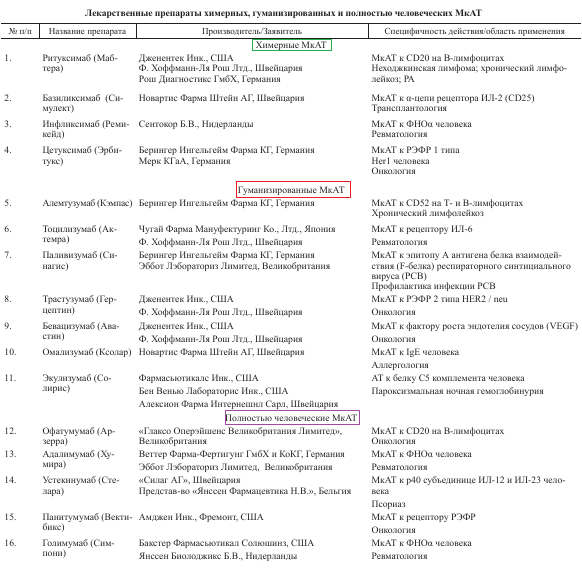Image resolution: width=582 pixels, height=571 pixels.
Task: Click 'Эббот Лэбораторис Лимитед' in Паливизумаб row
Action: point(199,266)
